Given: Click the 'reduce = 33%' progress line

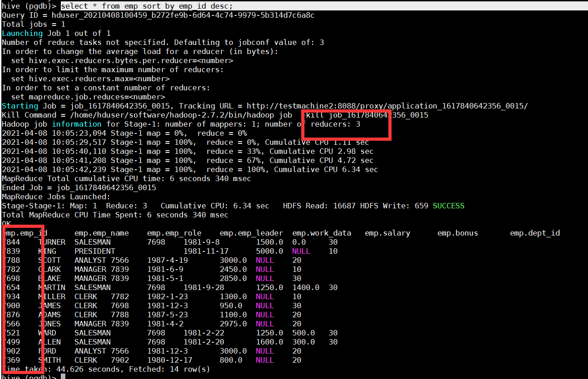Looking at the screenshot, I should click(188, 151).
